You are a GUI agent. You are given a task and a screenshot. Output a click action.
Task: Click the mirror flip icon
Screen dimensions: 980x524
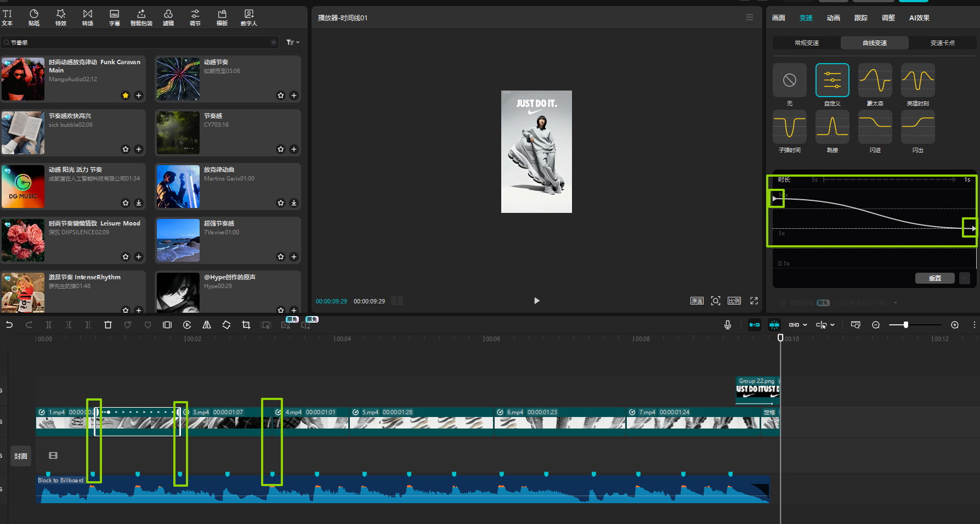(207, 325)
